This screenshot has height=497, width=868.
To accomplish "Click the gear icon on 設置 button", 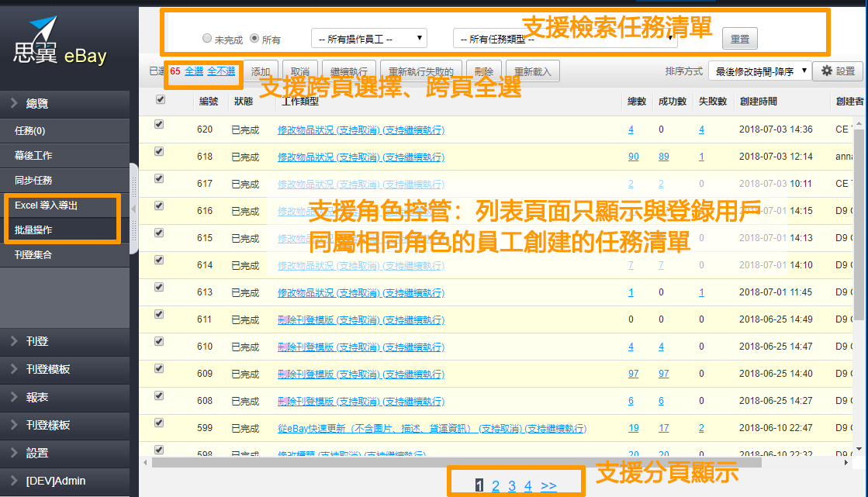I will click(826, 71).
